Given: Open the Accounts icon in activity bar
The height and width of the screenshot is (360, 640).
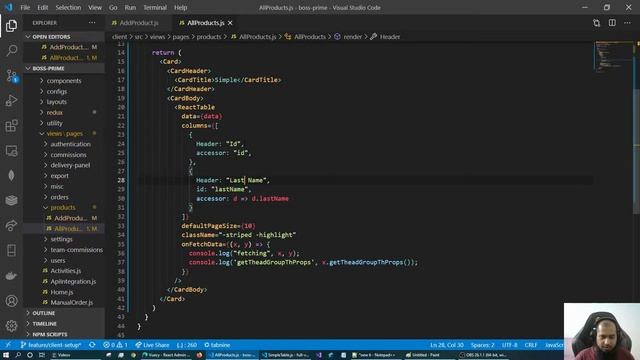Looking at the screenshot, I should coord(11,301).
